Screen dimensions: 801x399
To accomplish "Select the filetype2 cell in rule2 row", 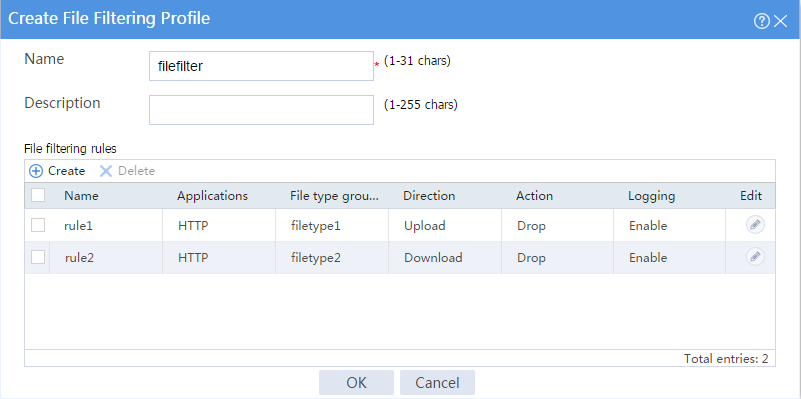I will click(x=316, y=258).
